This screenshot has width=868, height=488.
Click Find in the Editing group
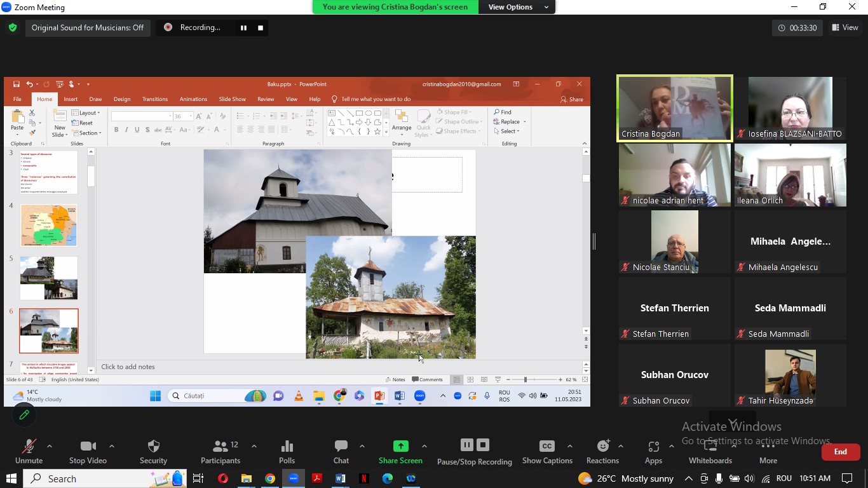pos(502,112)
